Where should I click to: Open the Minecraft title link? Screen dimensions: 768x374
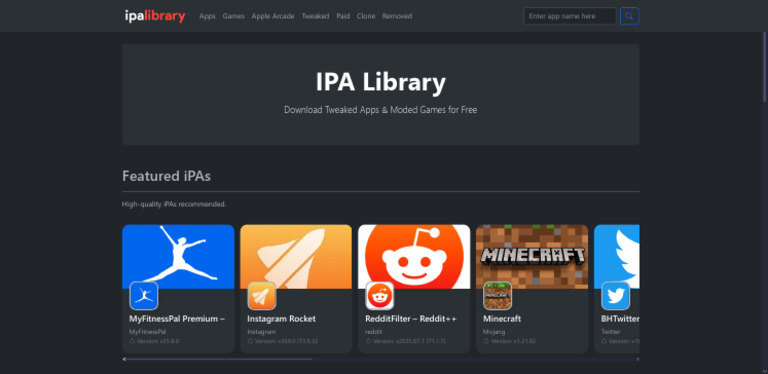pyautogui.click(x=502, y=319)
